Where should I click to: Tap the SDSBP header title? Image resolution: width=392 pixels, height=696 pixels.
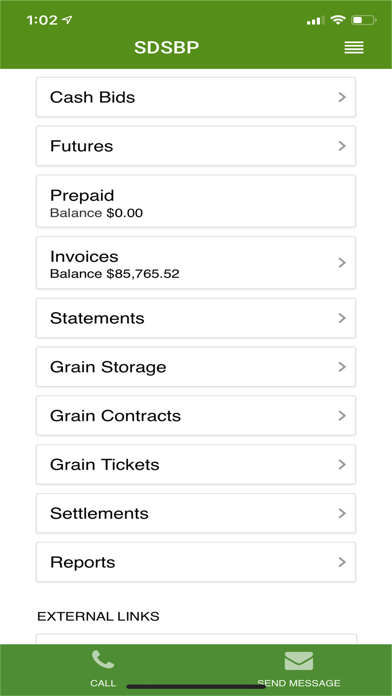[166, 47]
